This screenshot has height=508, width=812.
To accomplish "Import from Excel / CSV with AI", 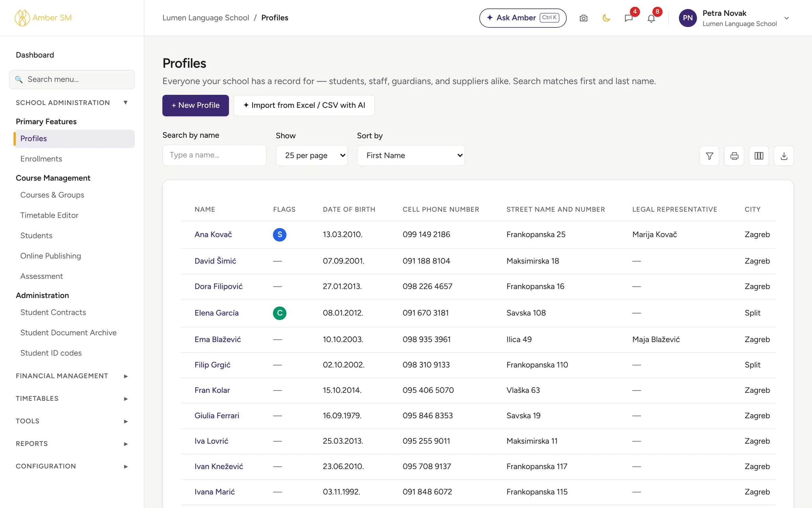I will click(x=304, y=105).
